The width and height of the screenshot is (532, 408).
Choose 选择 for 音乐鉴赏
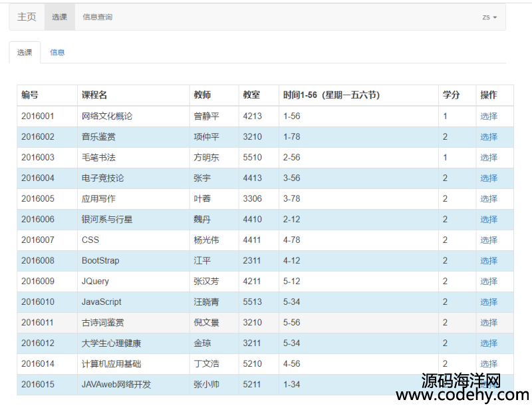tap(489, 137)
